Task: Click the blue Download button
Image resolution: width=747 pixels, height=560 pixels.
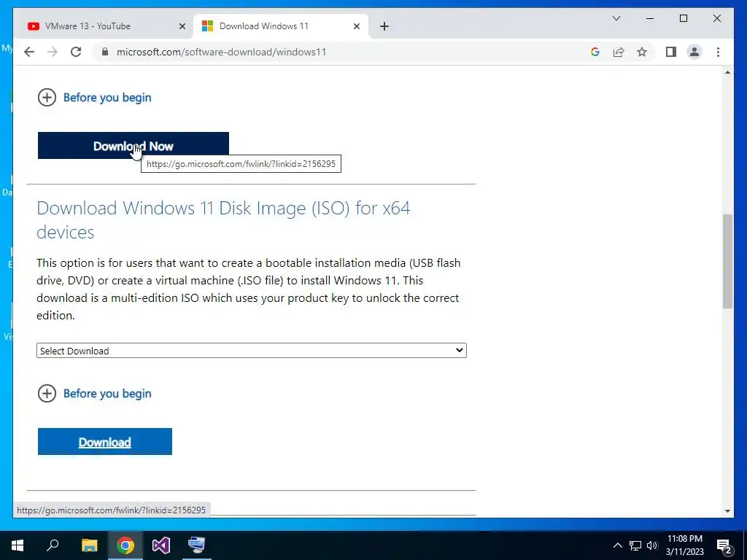Action: click(105, 442)
